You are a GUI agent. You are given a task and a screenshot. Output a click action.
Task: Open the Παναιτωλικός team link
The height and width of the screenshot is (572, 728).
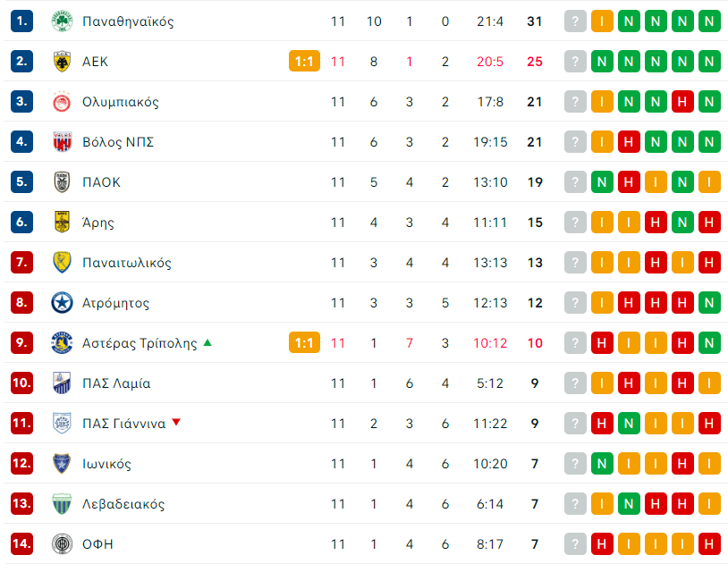126,263
